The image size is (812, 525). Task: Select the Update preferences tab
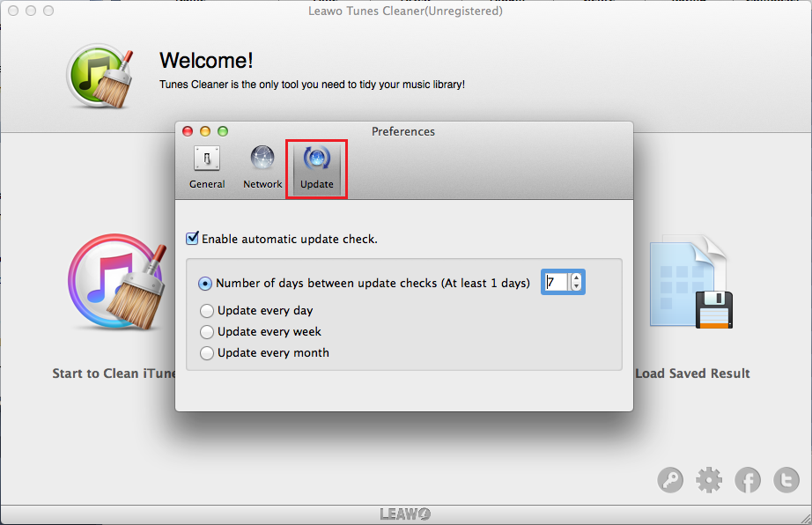316,167
